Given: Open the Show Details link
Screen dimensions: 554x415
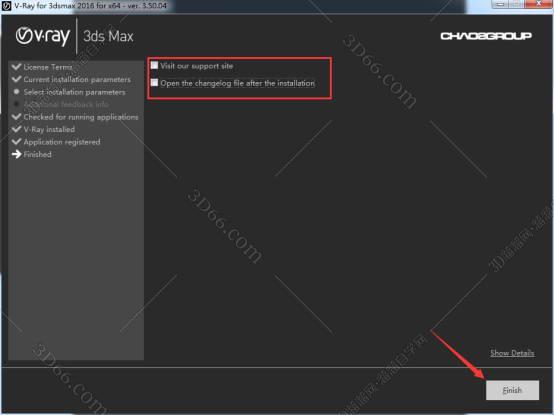Looking at the screenshot, I should click(x=512, y=353).
